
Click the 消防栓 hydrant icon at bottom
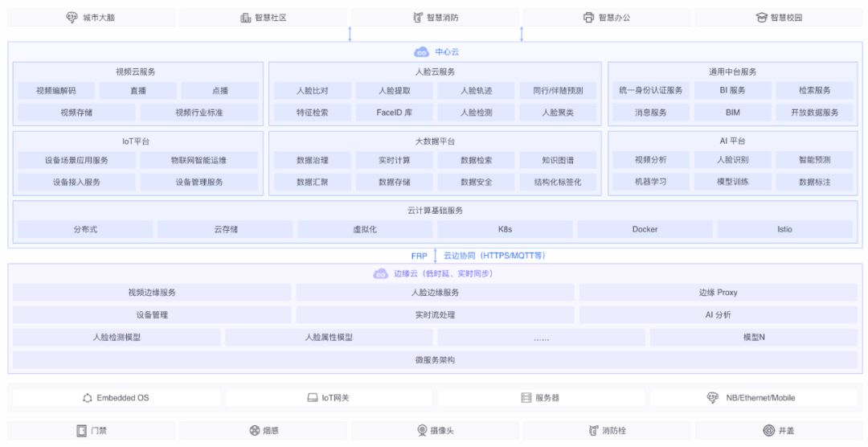pos(593,430)
